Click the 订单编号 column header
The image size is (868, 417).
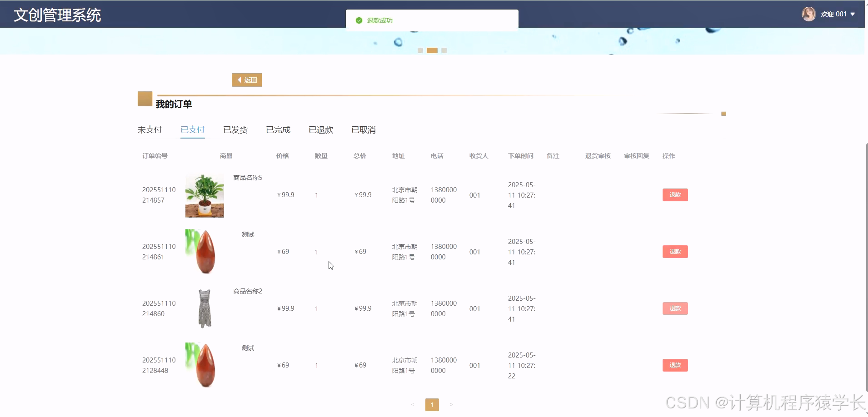click(x=155, y=156)
